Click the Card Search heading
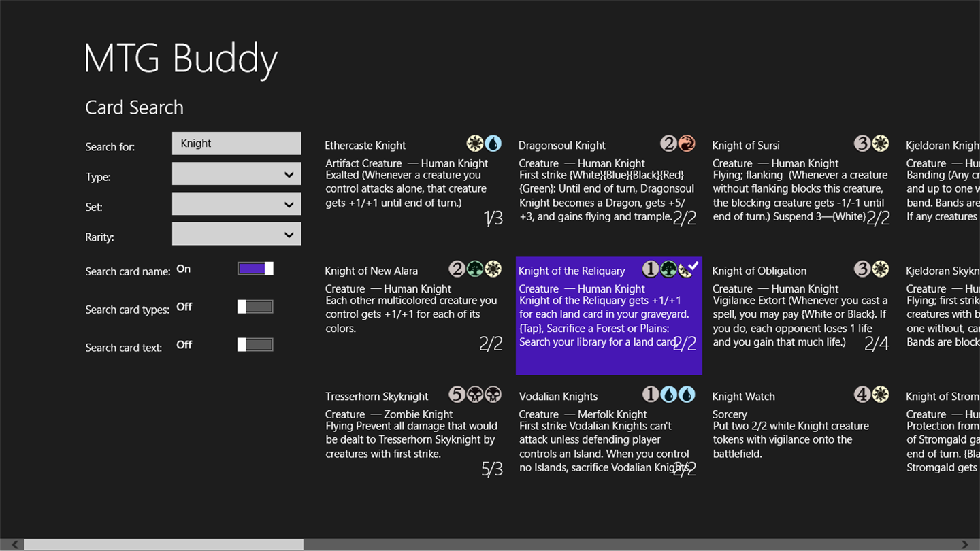Screen dimensions: 980x551 pyautogui.click(x=134, y=107)
